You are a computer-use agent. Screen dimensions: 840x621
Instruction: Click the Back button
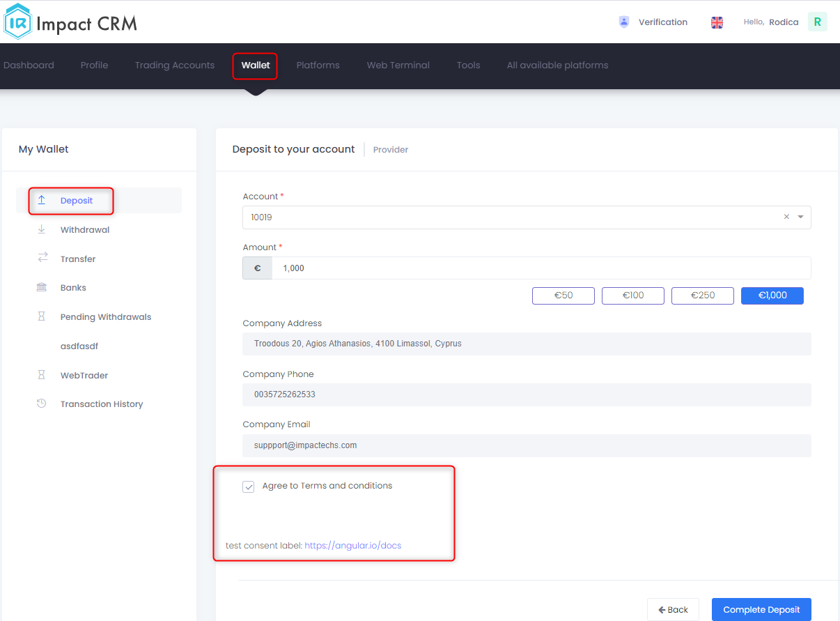[x=673, y=610]
